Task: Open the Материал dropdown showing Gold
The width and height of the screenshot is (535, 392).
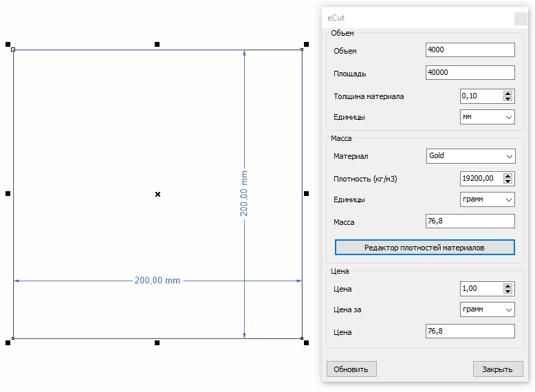Action: tap(470, 156)
